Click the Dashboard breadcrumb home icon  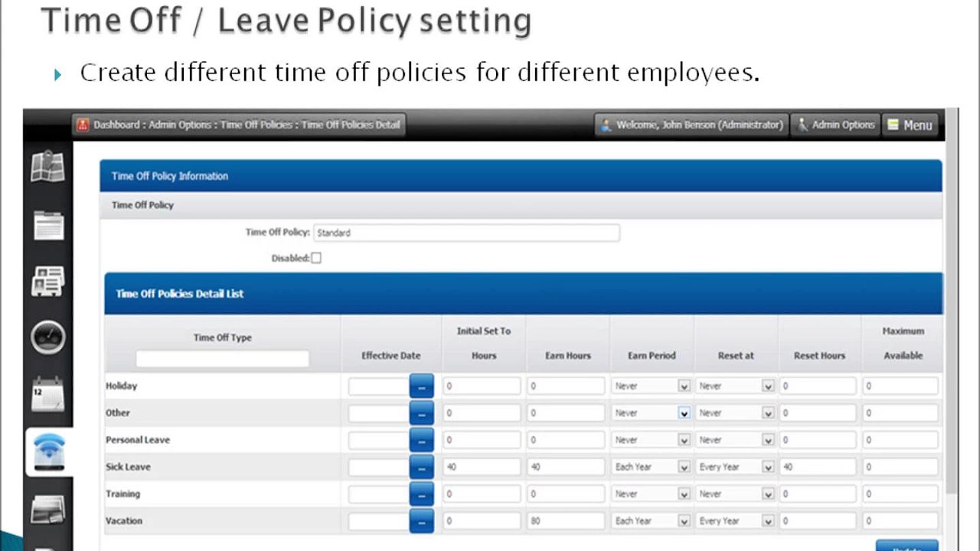(x=83, y=125)
